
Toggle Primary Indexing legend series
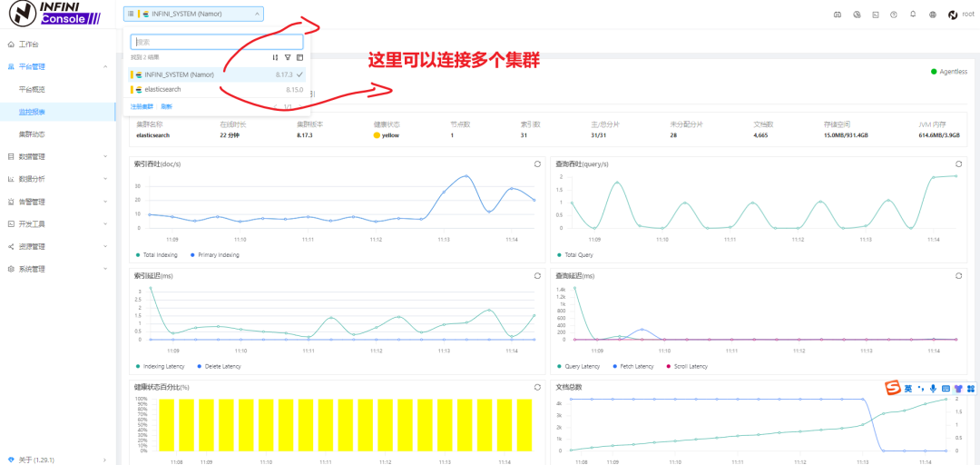(x=214, y=254)
